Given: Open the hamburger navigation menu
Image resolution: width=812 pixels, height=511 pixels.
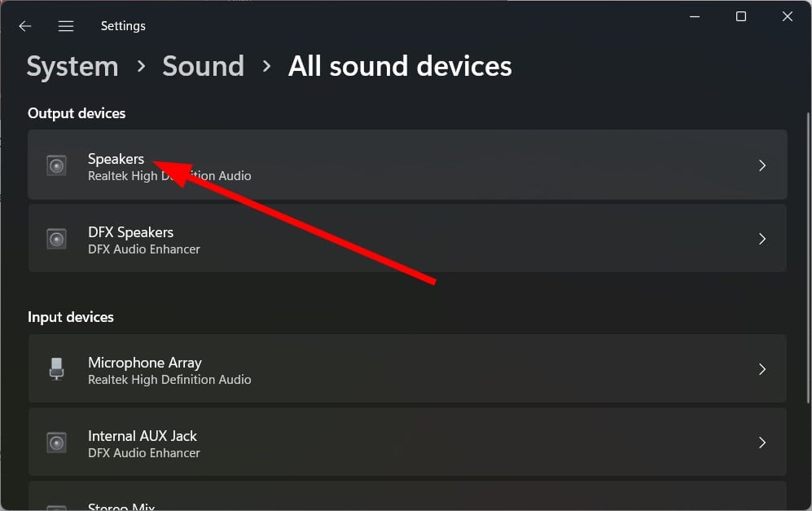Looking at the screenshot, I should [66, 26].
